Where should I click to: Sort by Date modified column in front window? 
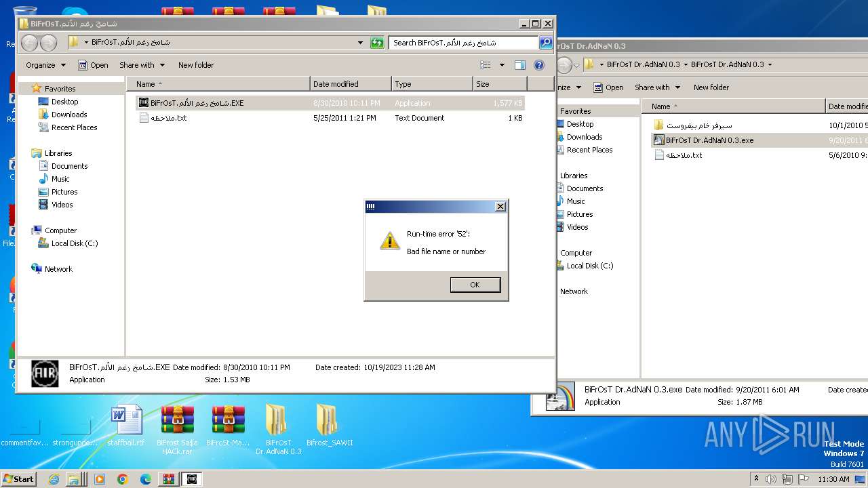351,84
